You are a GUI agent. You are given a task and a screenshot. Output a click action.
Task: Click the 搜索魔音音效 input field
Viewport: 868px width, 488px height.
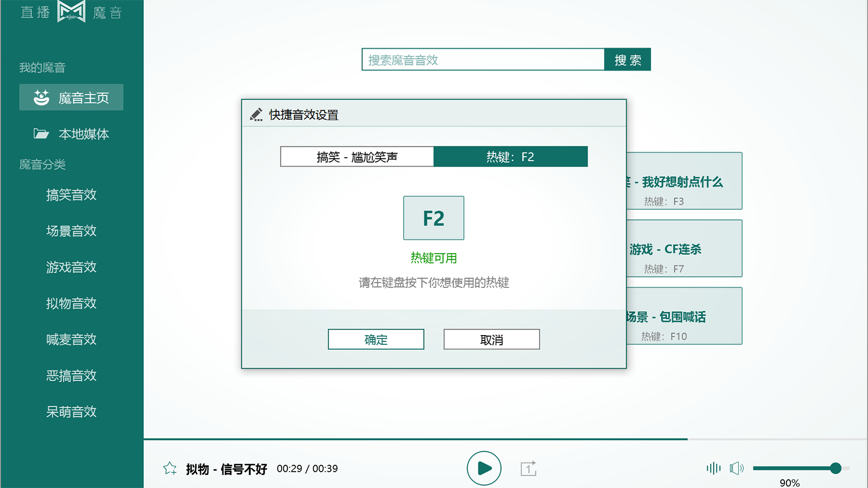point(483,60)
